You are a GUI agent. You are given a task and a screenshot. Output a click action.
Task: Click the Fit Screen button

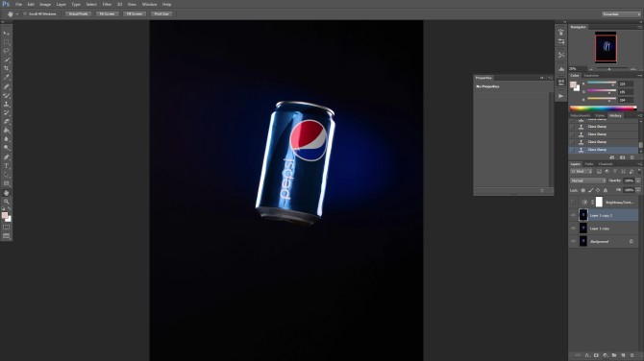(x=108, y=14)
